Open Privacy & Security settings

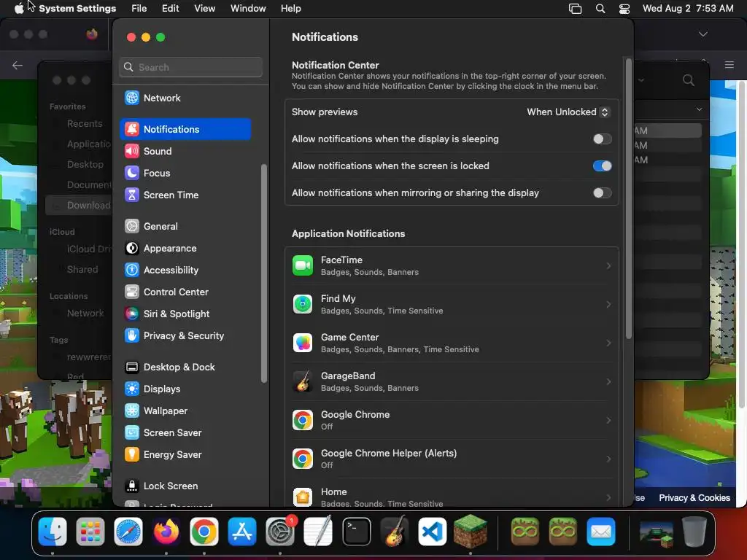[x=185, y=335]
